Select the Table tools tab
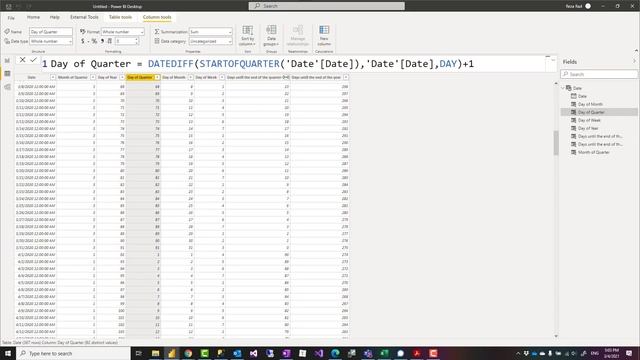This screenshot has height=360, width=640. (x=120, y=17)
